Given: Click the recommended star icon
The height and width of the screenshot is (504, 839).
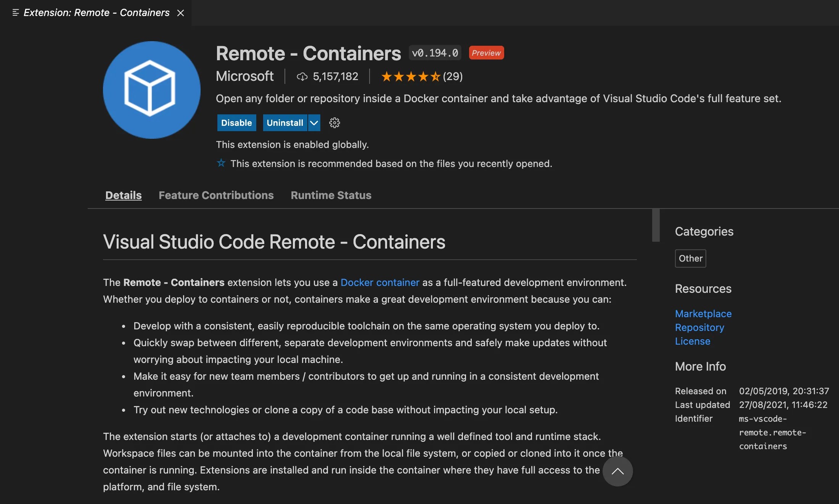Looking at the screenshot, I should click(221, 163).
